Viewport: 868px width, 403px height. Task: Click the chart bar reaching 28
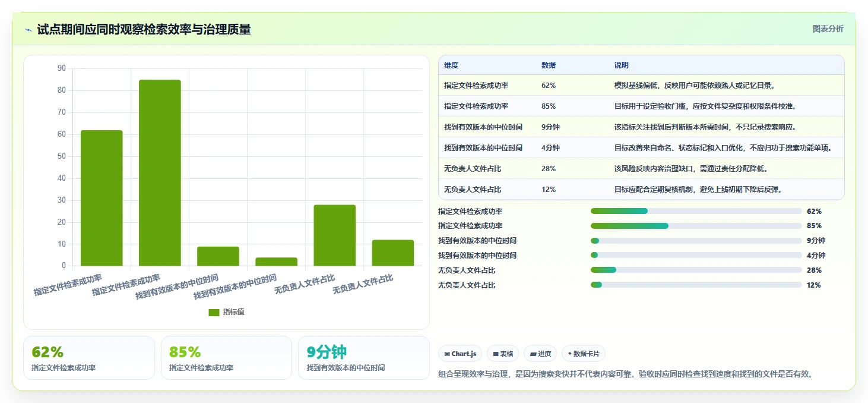click(x=334, y=235)
